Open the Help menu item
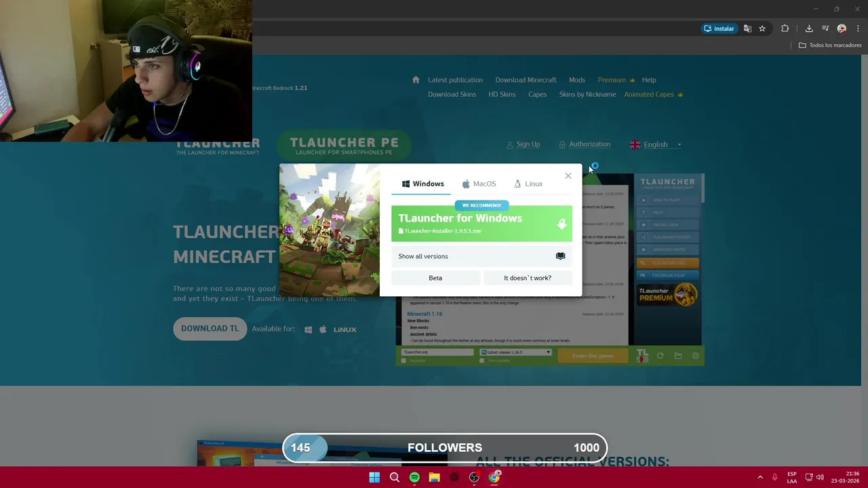The image size is (868, 488). (649, 80)
